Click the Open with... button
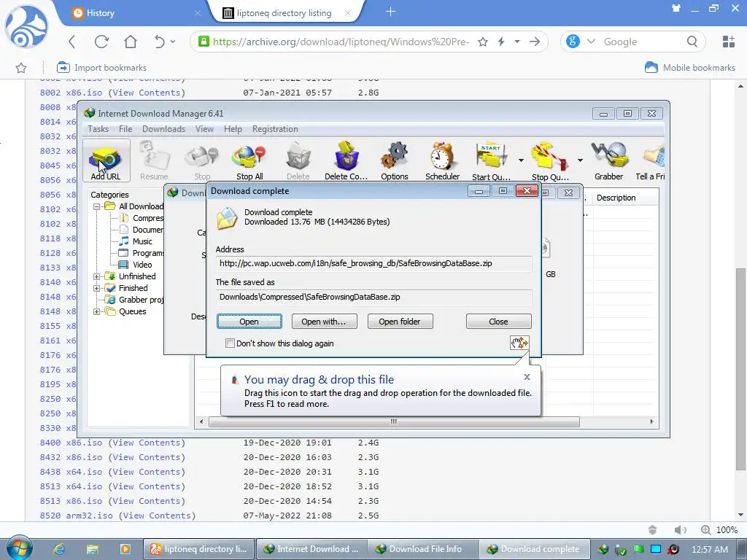The width and height of the screenshot is (747, 560). click(x=324, y=322)
